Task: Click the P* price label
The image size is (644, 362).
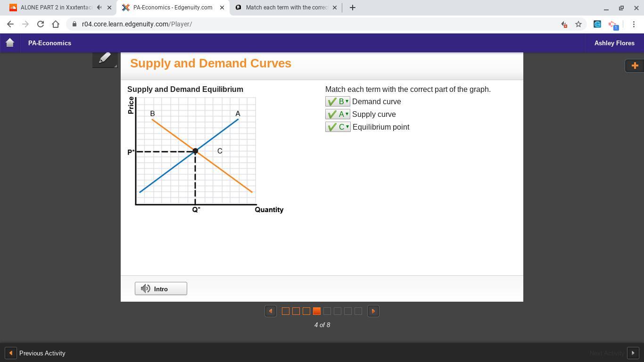Action: (x=131, y=152)
